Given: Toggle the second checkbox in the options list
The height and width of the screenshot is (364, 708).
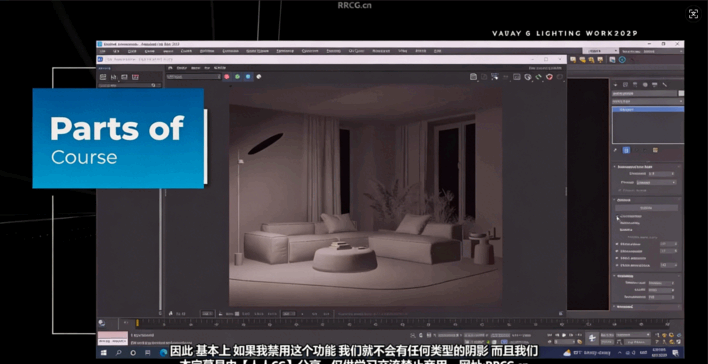Looking at the screenshot, I should tap(617, 251).
